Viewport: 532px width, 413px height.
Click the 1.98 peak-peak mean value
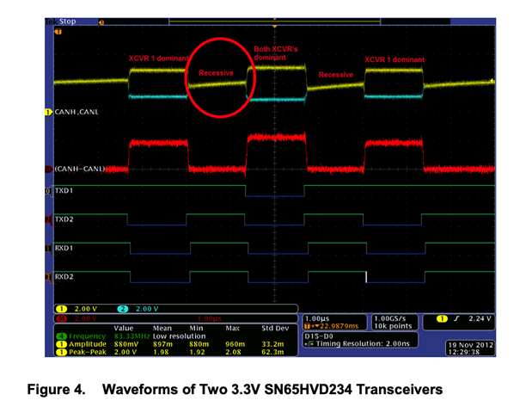tap(161, 352)
